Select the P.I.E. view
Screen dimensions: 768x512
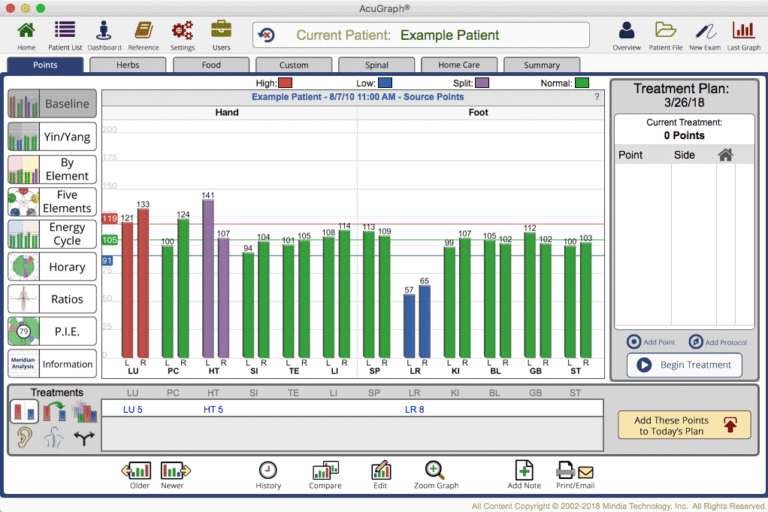52,331
